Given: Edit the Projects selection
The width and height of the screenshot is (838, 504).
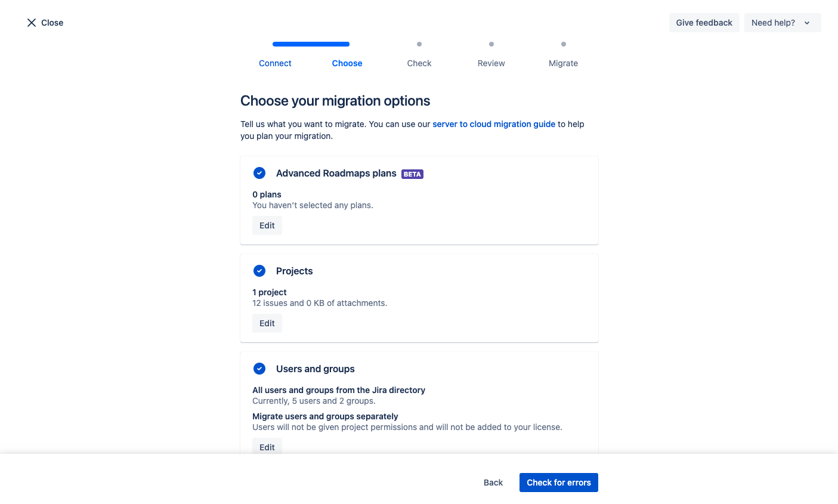Looking at the screenshot, I should coord(267,323).
